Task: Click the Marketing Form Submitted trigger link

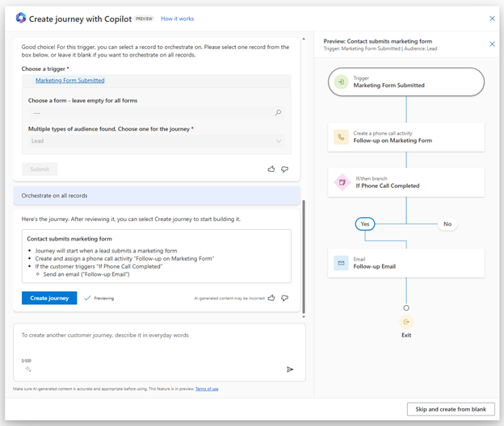Action: point(69,81)
